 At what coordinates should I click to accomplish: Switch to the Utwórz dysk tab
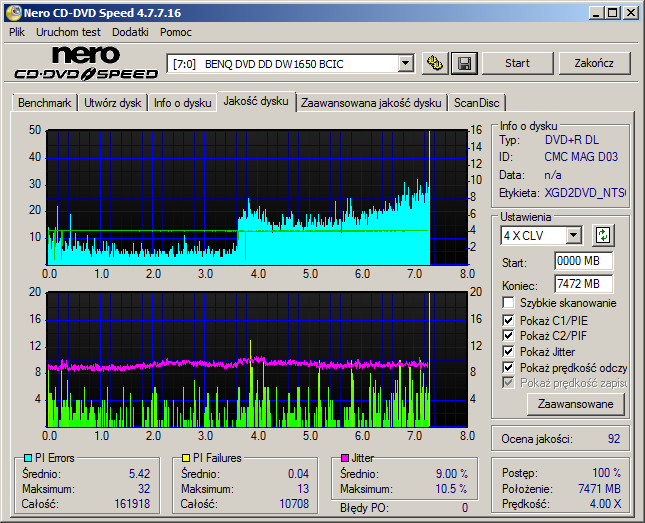pyautogui.click(x=112, y=103)
